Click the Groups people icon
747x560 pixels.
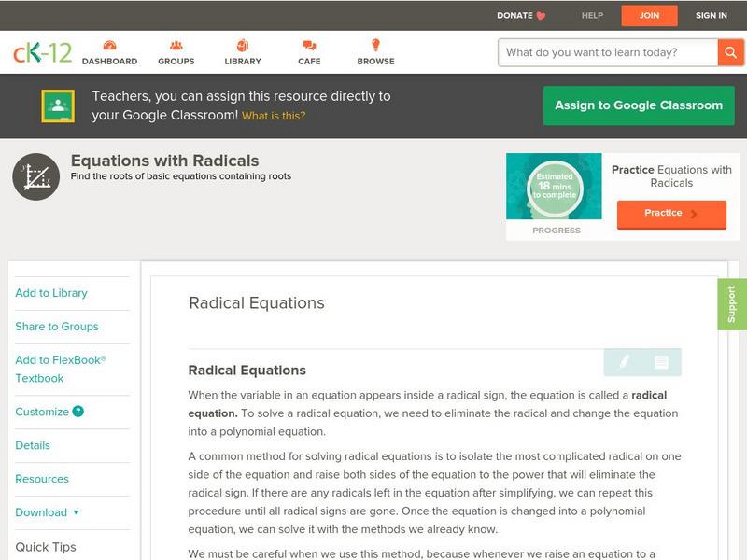[x=176, y=43]
